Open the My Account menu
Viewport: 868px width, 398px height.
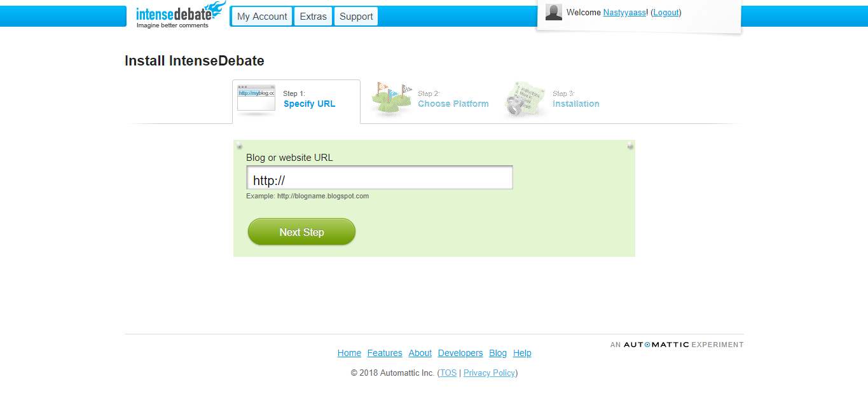(x=262, y=17)
